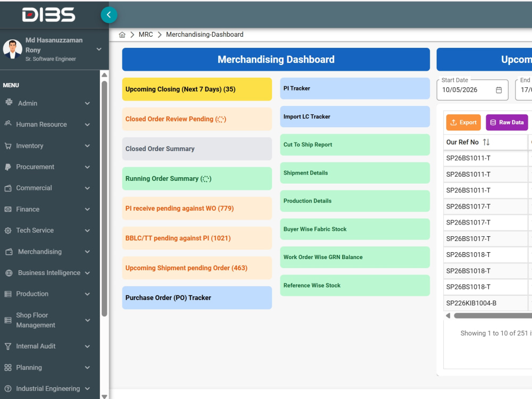
Task: Click the Business Intelligence globe icon
Action: [9, 273]
